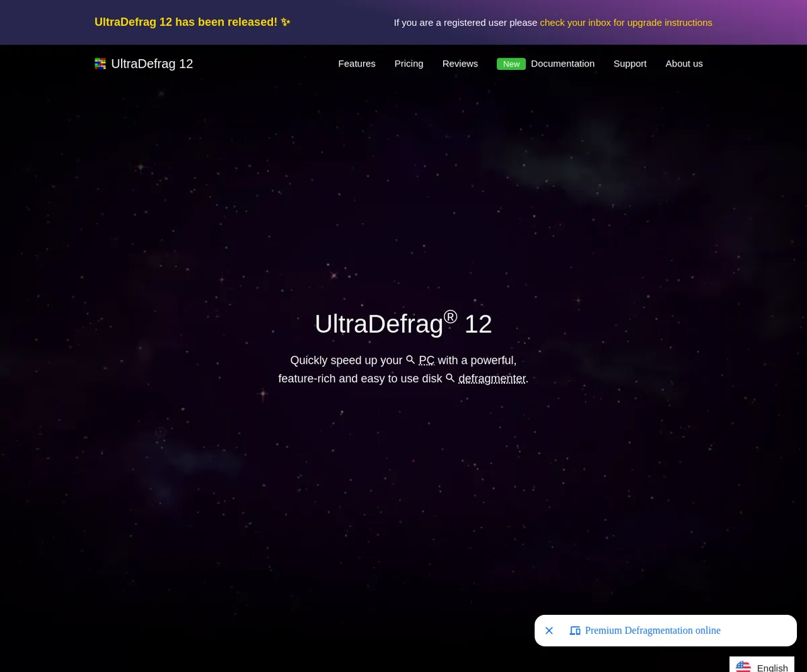Screen dimensions: 807x672
Task: Navigate to Documentation
Action: (x=562, y=64)
